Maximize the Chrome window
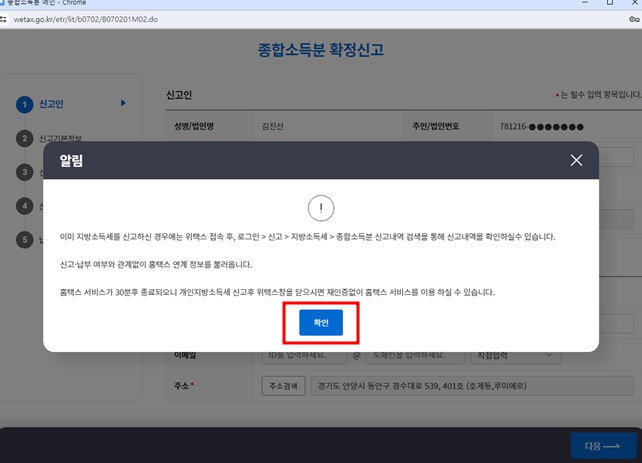642x463 pixels. click(610, 2)
